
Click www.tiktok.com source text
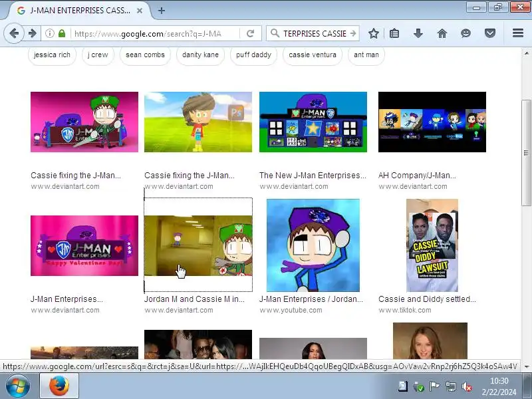pos(405,310)
